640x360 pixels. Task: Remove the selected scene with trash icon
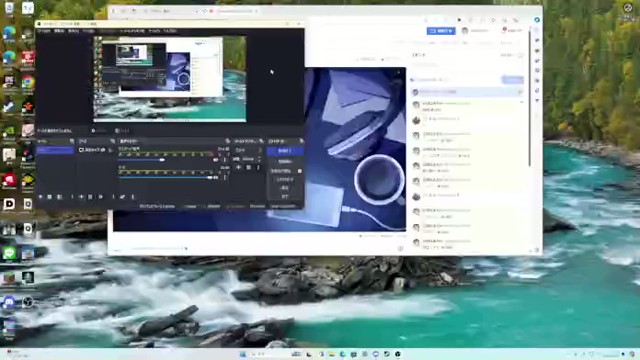(x=49, y=197)
